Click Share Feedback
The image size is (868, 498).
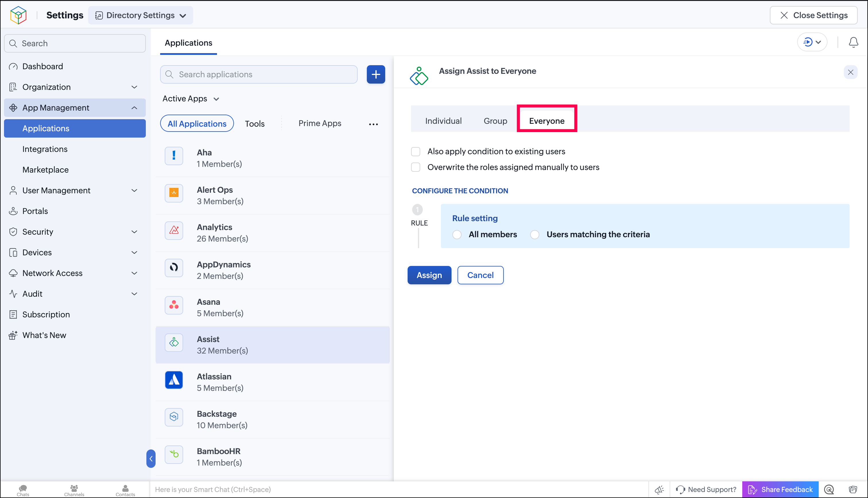(x=780, y=489)
